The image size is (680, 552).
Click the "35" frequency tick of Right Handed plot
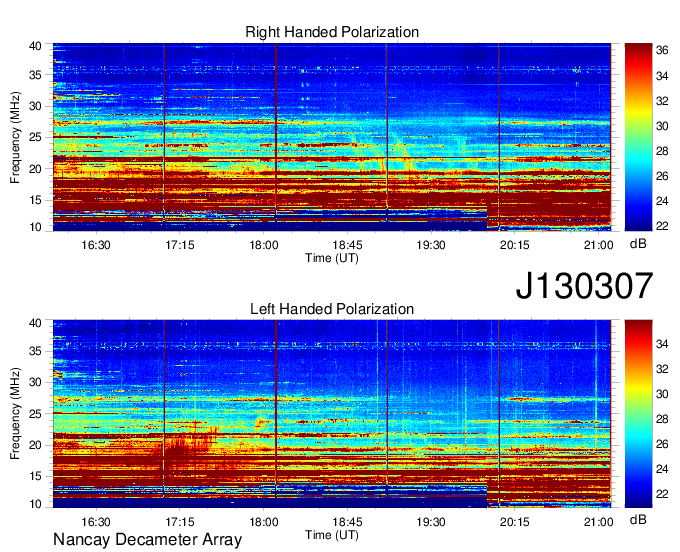[36, 75]
